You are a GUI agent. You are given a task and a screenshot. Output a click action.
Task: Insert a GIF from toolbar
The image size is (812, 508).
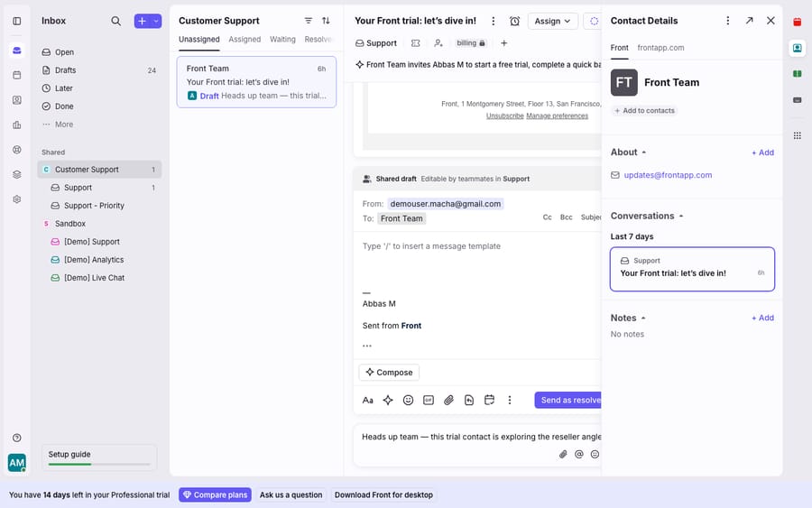429,401
